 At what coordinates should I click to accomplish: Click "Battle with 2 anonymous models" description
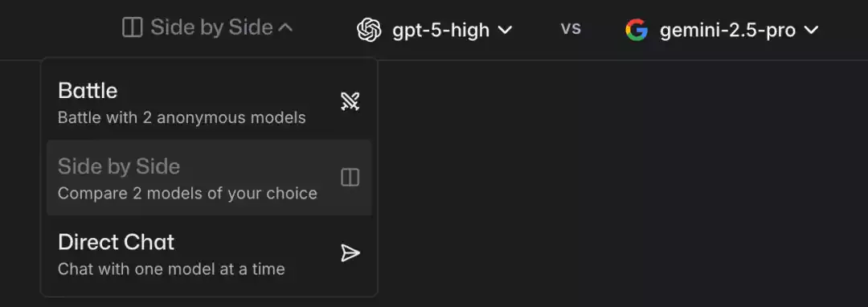pyautogui.click(x=182, y=118)
